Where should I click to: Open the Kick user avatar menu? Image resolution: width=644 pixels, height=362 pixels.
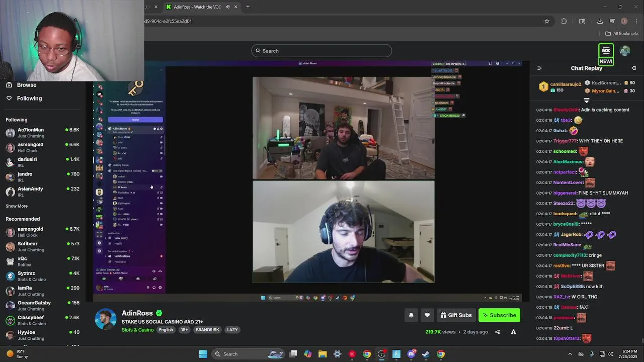click(625, 51)
